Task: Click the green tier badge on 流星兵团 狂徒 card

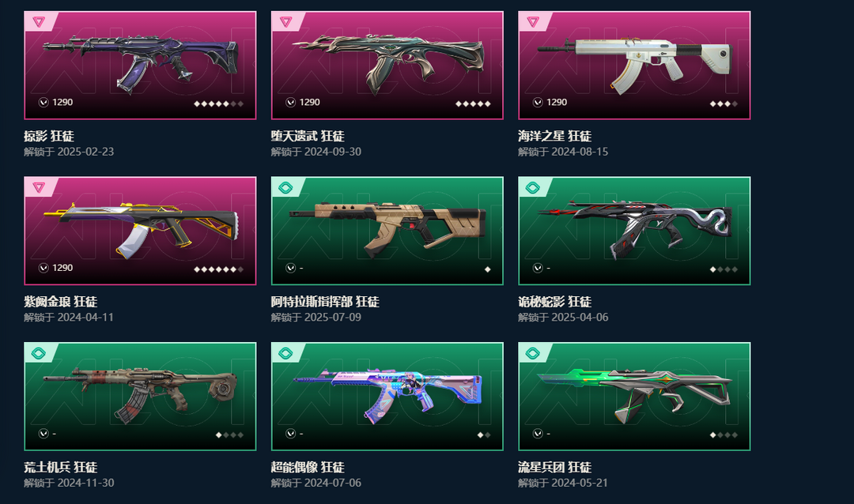Action: click(533, 353)
